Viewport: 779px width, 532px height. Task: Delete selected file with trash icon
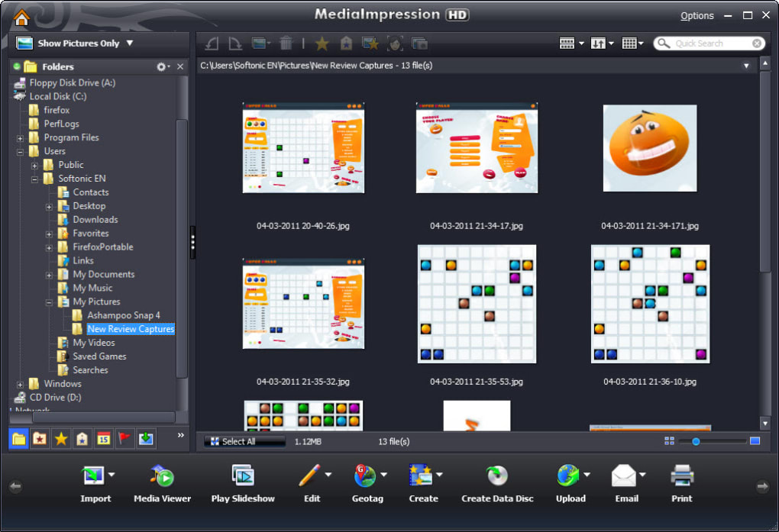point(286,44)
